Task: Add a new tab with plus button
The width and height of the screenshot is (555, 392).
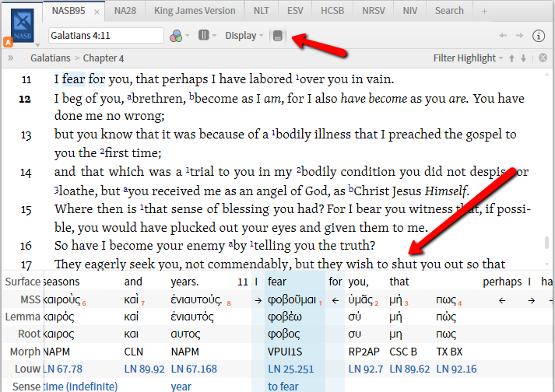Action: [x=484, y=12]
